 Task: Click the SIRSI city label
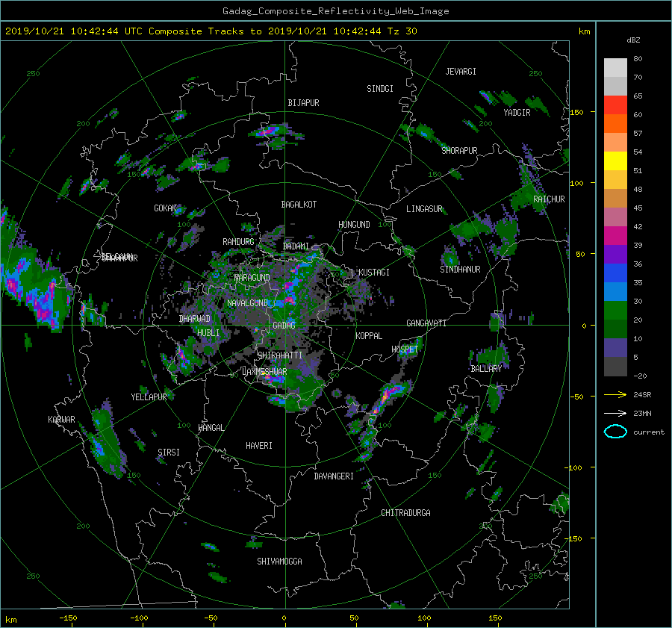coord(169,453)
